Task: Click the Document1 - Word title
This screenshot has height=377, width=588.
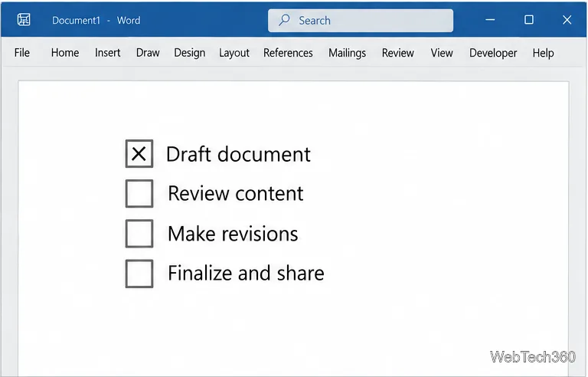Action: tap(96, 20)
